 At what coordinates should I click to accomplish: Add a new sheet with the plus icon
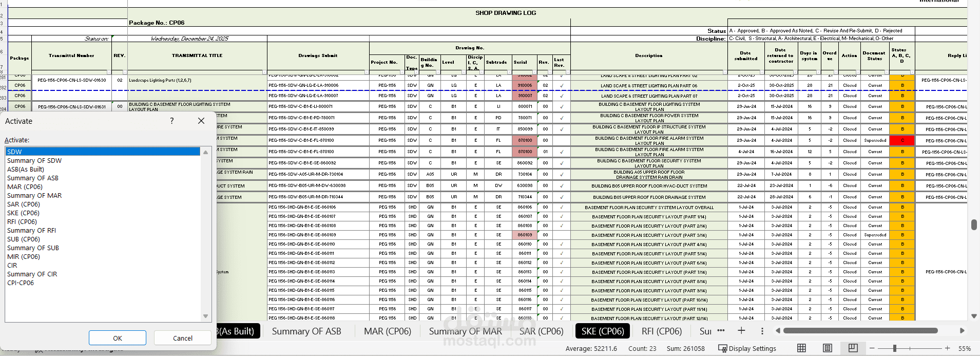click(x=741, y=330)
